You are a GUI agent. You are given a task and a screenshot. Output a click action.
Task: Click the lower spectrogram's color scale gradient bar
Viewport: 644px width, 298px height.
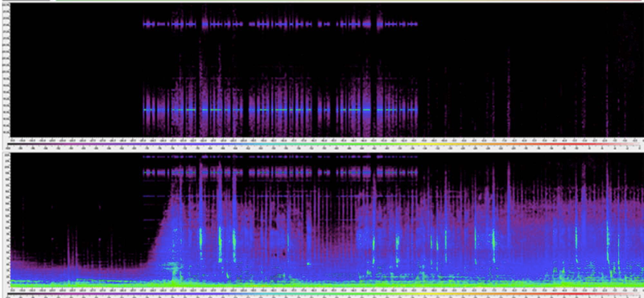pos(324,293)
